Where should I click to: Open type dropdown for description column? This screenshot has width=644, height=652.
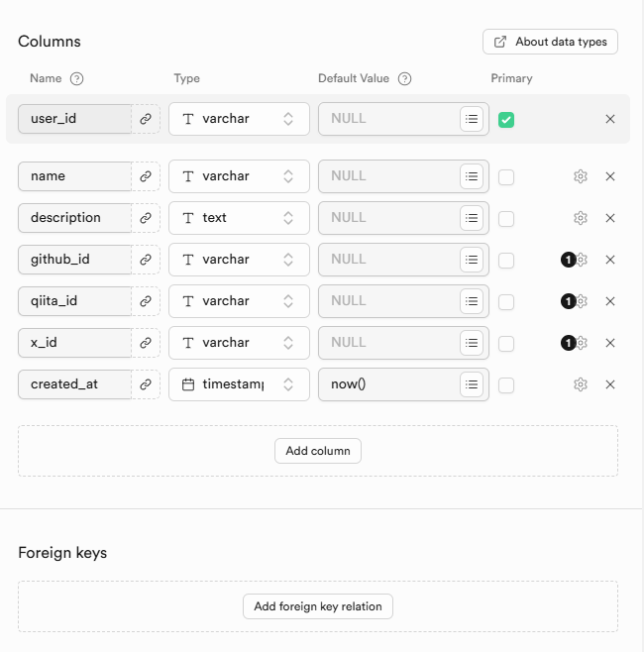point(239,218)
